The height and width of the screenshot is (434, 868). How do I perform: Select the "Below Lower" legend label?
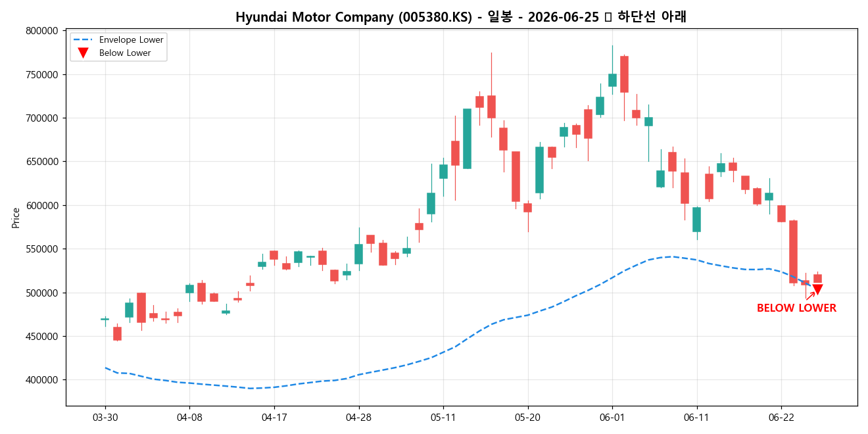125,53
